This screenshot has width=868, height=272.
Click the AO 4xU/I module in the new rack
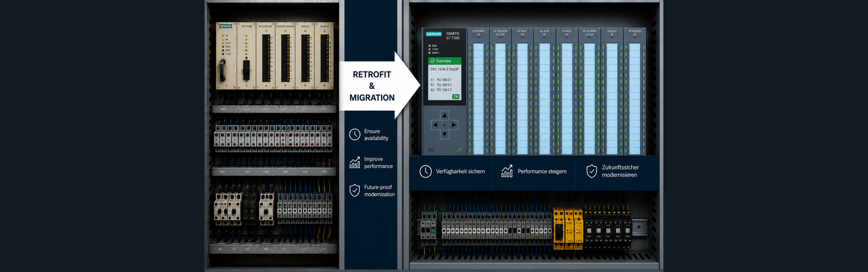(x=544, y=90)
